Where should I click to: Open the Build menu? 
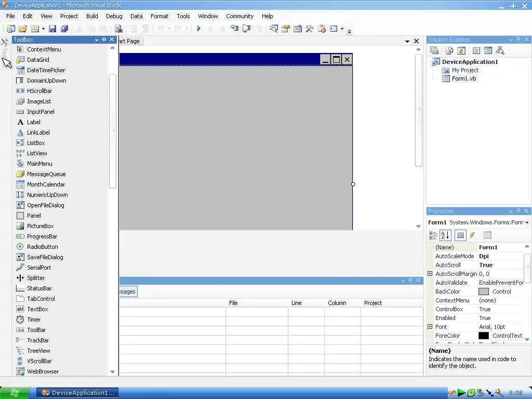[x=92, y=16]
